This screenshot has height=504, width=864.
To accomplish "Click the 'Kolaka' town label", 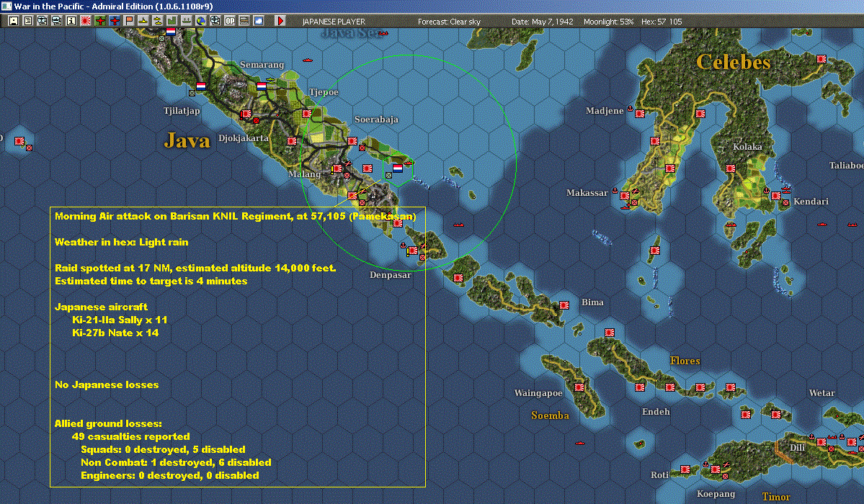I will [747, 146].
